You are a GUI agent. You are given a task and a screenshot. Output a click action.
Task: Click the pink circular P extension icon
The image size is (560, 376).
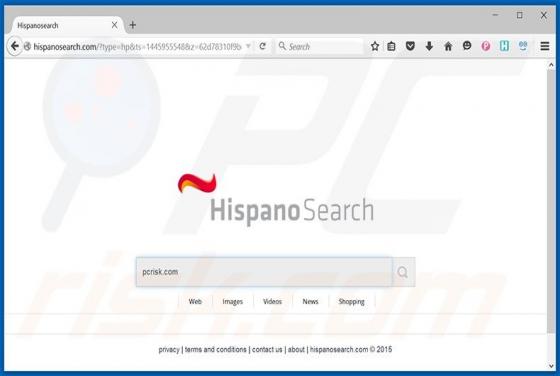pyautogui.click(x=486, y=46)
